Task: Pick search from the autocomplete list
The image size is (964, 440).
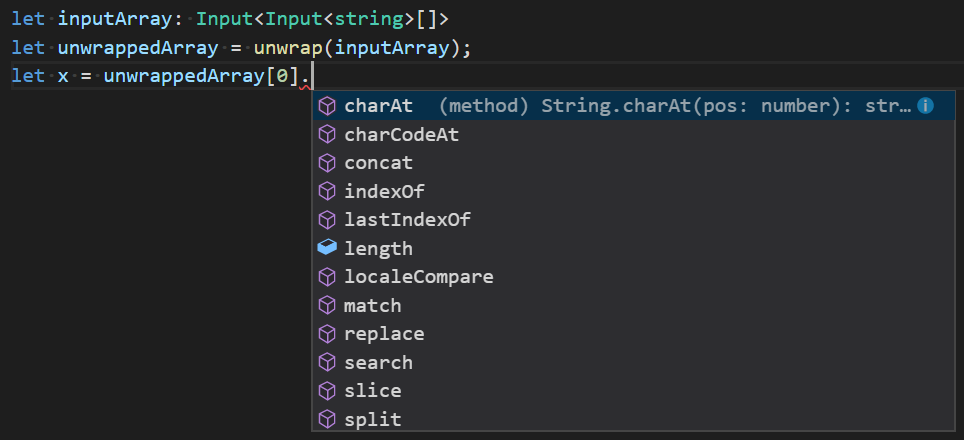Action: point(633,363)
